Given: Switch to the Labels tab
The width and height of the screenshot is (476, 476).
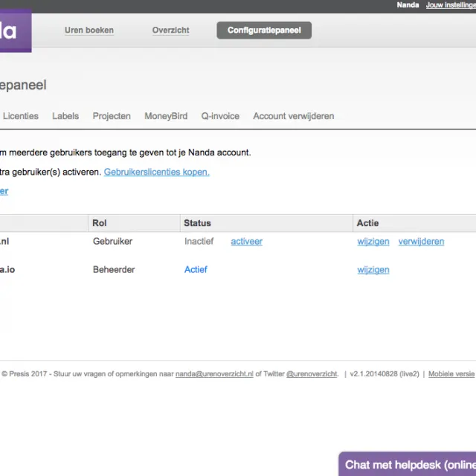Looking at the screenshot, I should pyautogui.click(x=65, y=116).
